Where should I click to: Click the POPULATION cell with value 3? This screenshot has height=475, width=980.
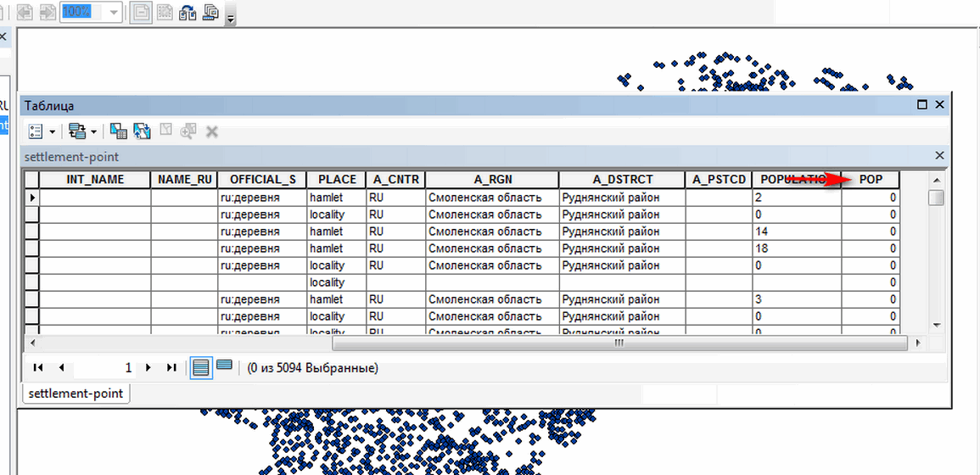pyautogui.click(x=797, y=299)
